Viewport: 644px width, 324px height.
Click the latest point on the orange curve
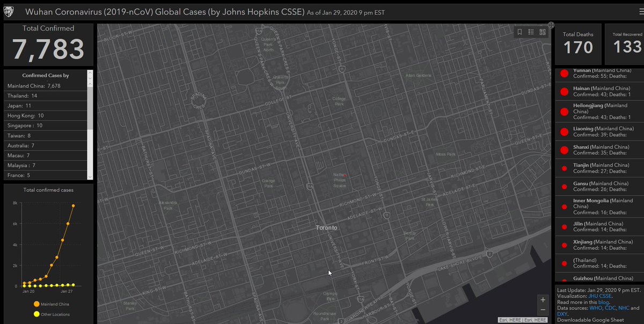pos(74,206)
